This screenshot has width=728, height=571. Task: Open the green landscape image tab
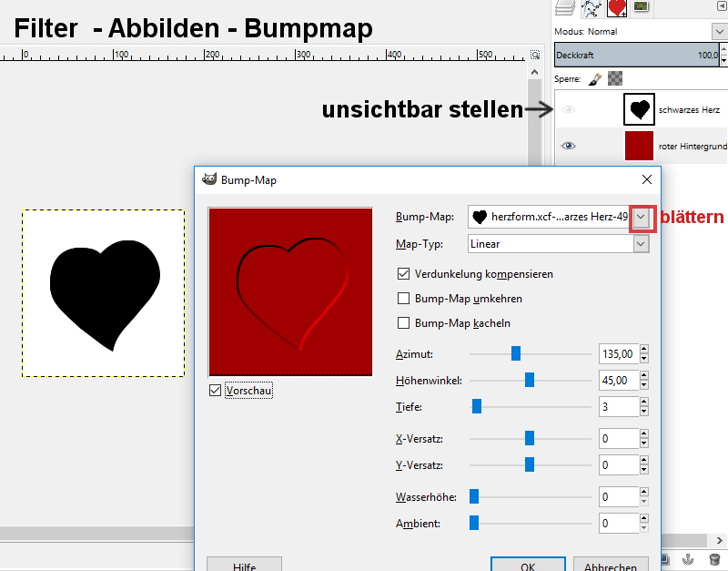click(x=642, y=6)
